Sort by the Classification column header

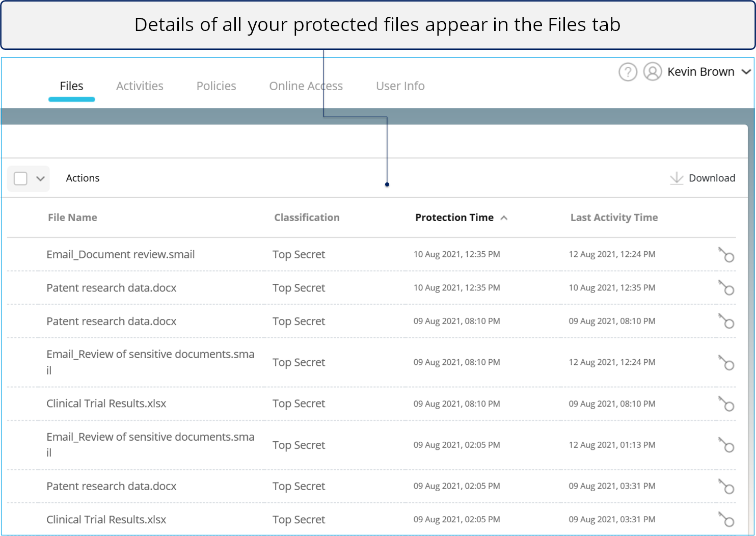pyautogui.click(x=307, y=218)
